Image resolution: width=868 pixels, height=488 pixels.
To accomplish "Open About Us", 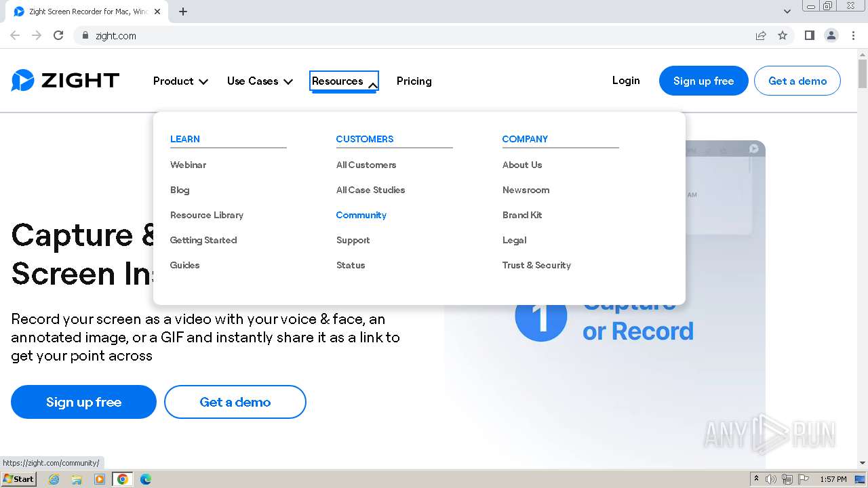I will 522,165.
